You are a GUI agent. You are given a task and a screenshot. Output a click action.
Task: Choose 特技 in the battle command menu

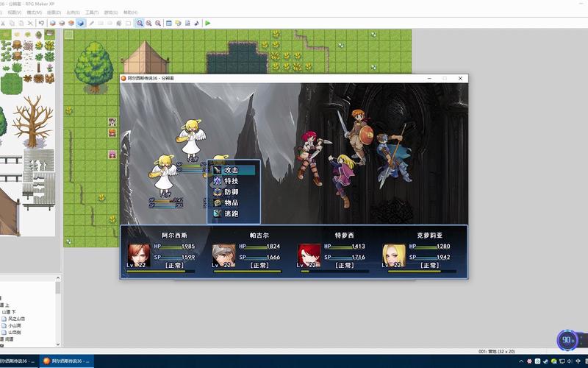tap(234, 181)
